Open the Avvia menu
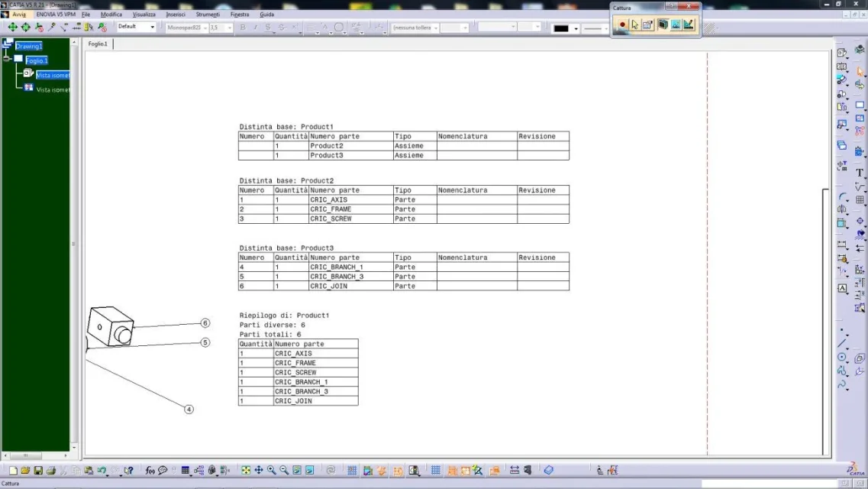This screenshot has height=489, width=868. pos(19,15)
